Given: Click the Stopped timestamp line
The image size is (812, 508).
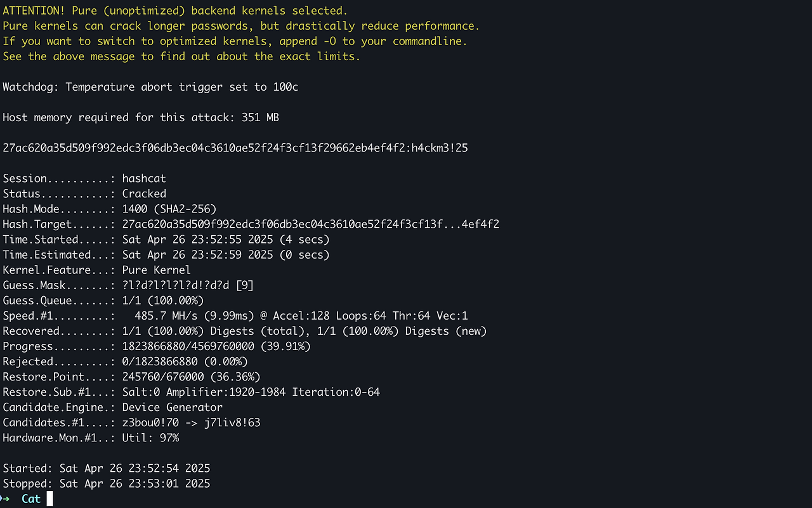Looking at the screenshot, I should pyautogui.click(x=107, y=483).
